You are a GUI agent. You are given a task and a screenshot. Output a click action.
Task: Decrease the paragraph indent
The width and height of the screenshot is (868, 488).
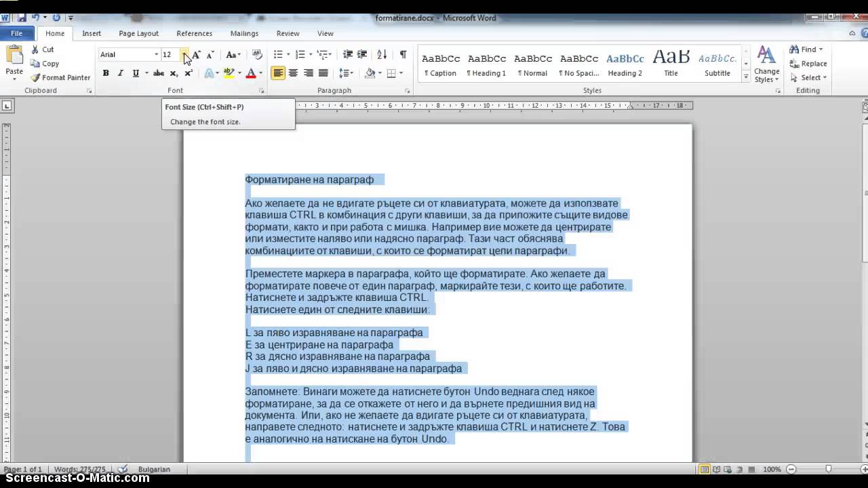348,54
